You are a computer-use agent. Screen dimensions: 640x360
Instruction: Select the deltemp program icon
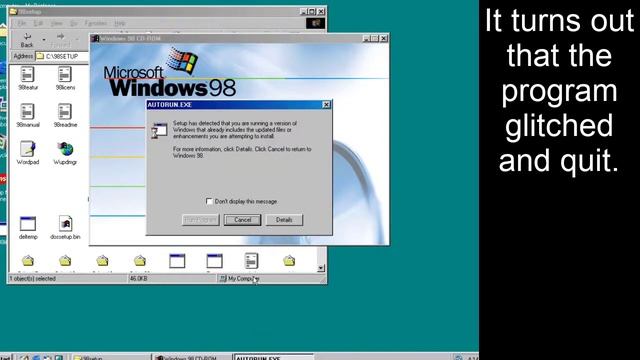tap(28, 227)
